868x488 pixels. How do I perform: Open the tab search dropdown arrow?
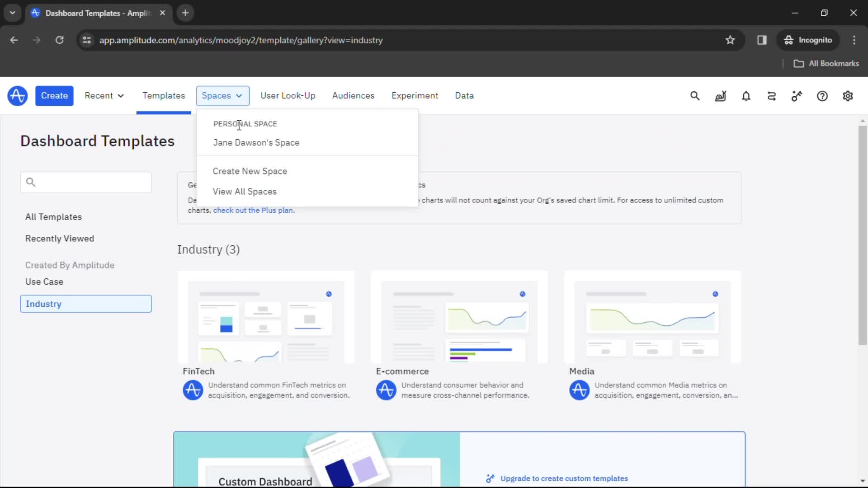[12, 13]
